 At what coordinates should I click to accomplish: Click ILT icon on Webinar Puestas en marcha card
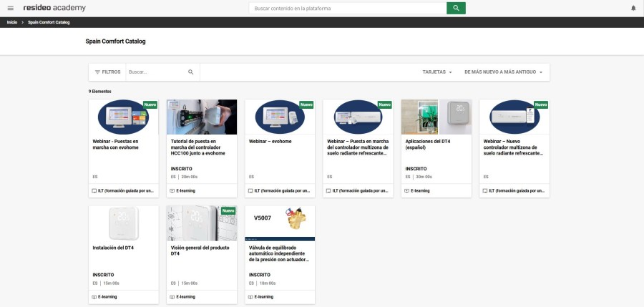(94, 190)
